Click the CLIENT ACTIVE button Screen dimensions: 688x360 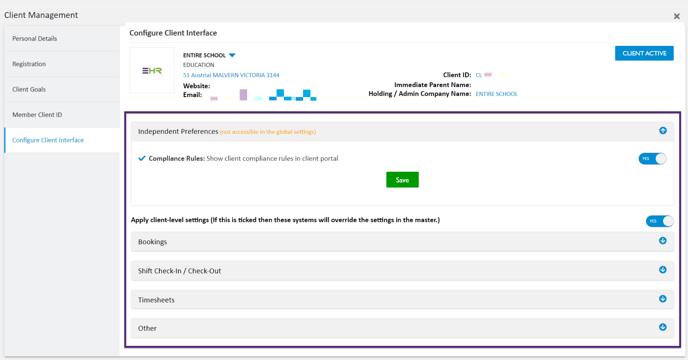644,53
